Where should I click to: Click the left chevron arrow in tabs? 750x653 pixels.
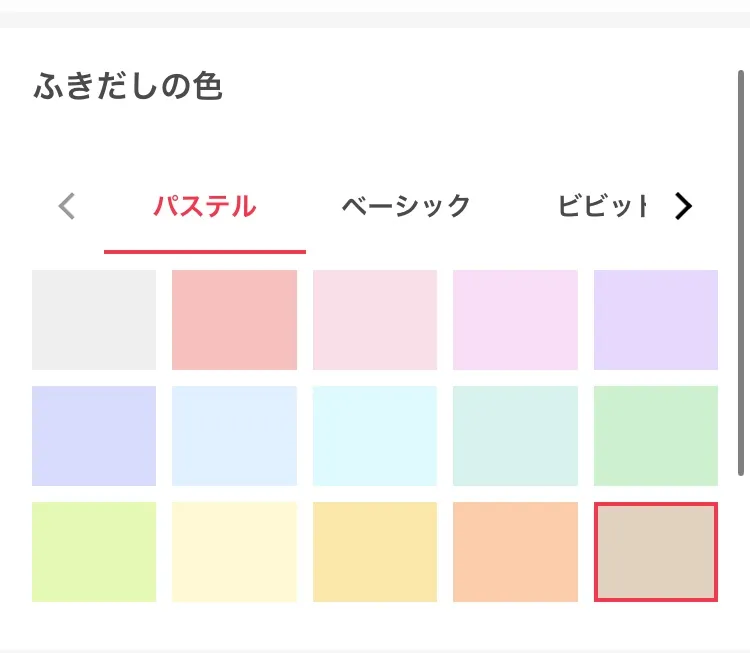[67, 207]
